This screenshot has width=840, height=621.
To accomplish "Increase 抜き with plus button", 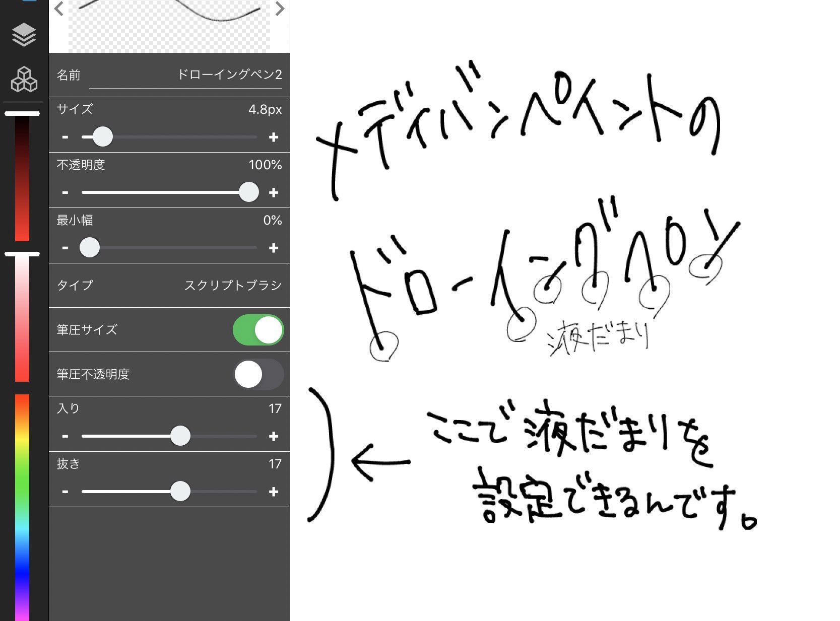I will (274, 492).
